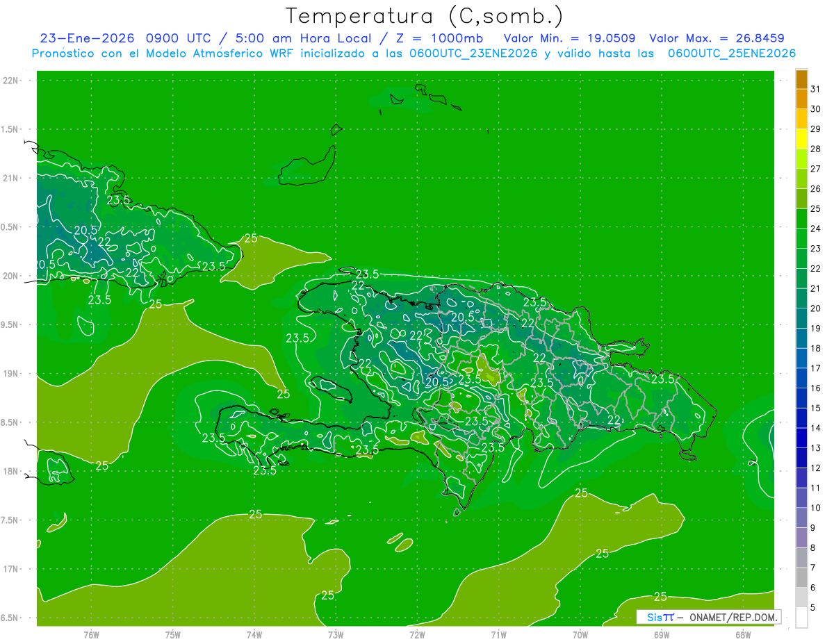The width and height of the screenshot is (834, 644).
Task: Click the '18N' latitude axis label
Action: (x=11, y=471)
